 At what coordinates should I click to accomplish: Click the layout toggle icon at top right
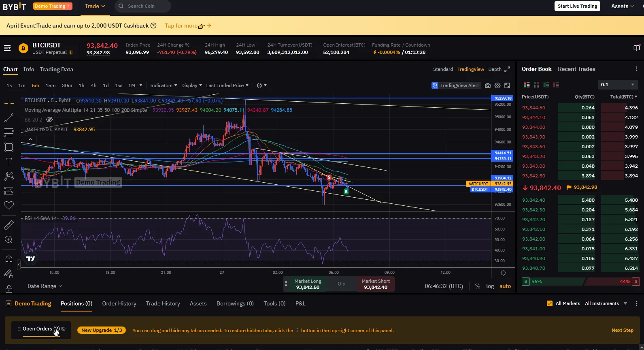[637, 48]
